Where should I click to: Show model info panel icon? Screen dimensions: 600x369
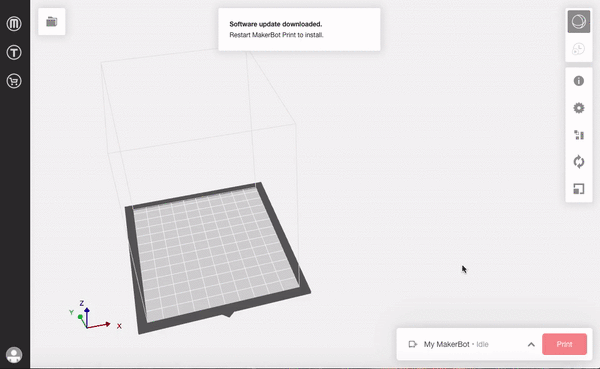[x=579, y=81]
